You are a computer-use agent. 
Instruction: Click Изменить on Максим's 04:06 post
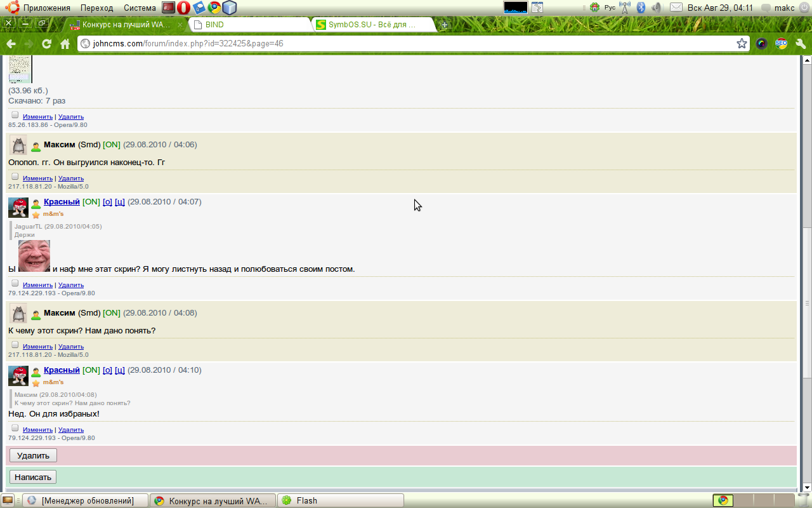(37, 178)
